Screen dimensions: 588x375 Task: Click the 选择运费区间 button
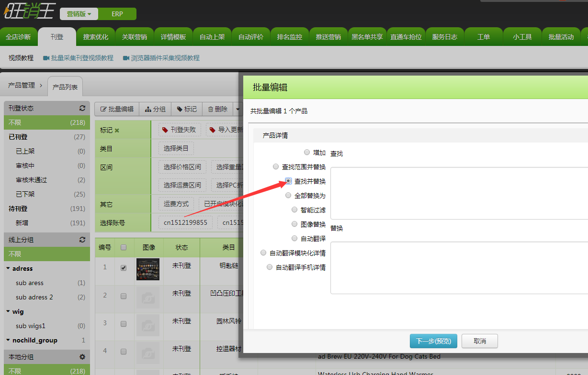coord(182,185)
